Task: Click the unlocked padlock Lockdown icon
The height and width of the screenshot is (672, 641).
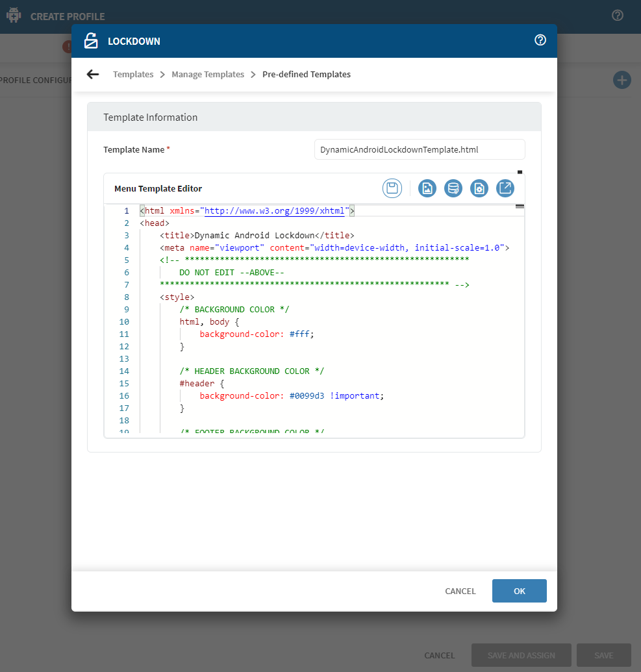Action: coord(91,41)
